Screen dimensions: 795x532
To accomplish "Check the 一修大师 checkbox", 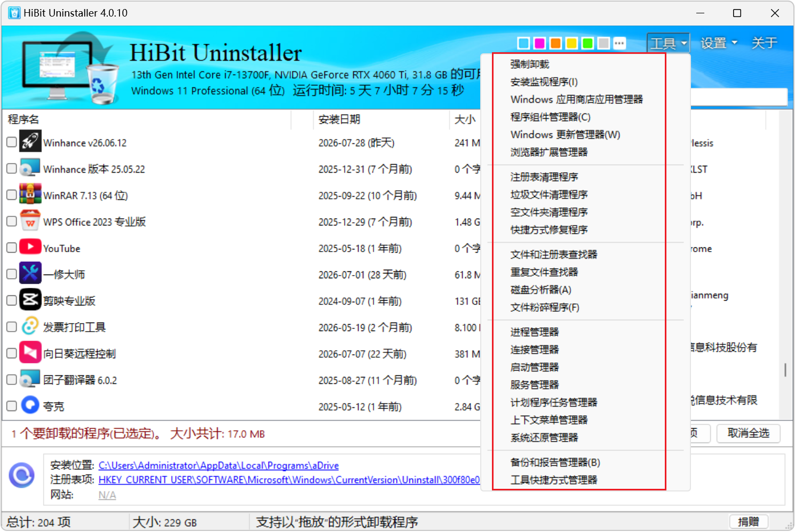I will click(12, 274).
